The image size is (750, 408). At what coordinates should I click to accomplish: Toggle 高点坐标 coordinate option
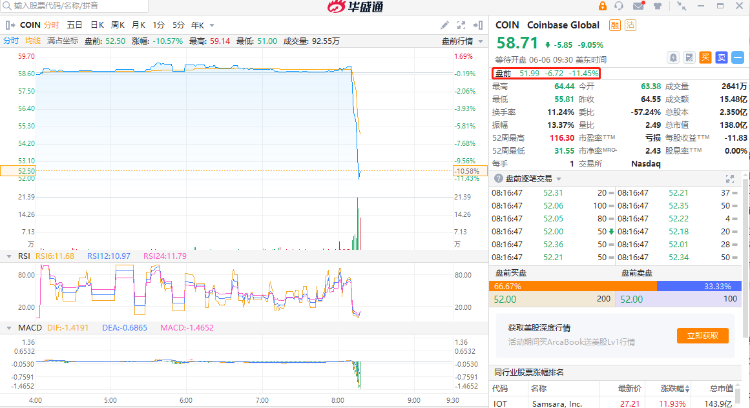62,41
